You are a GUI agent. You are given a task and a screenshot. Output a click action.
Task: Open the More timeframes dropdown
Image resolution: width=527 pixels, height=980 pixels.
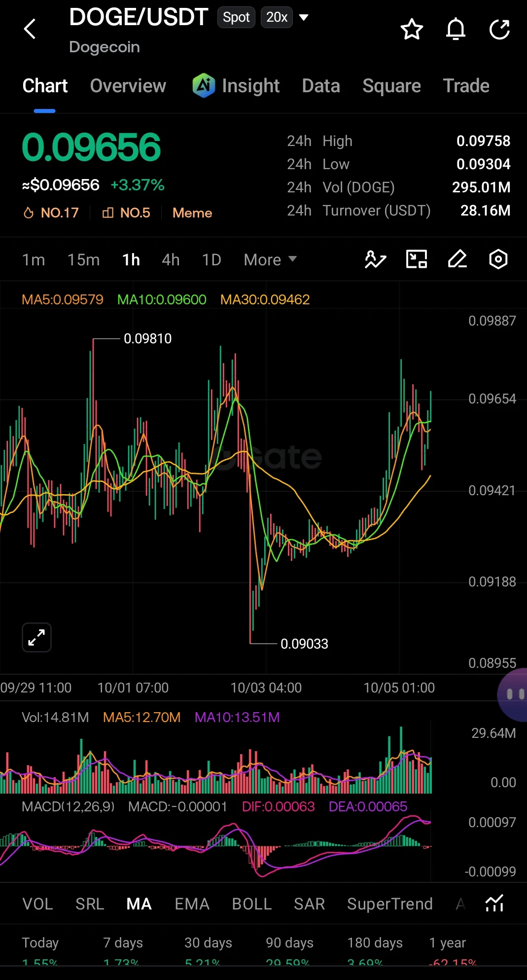coord(270,259)
